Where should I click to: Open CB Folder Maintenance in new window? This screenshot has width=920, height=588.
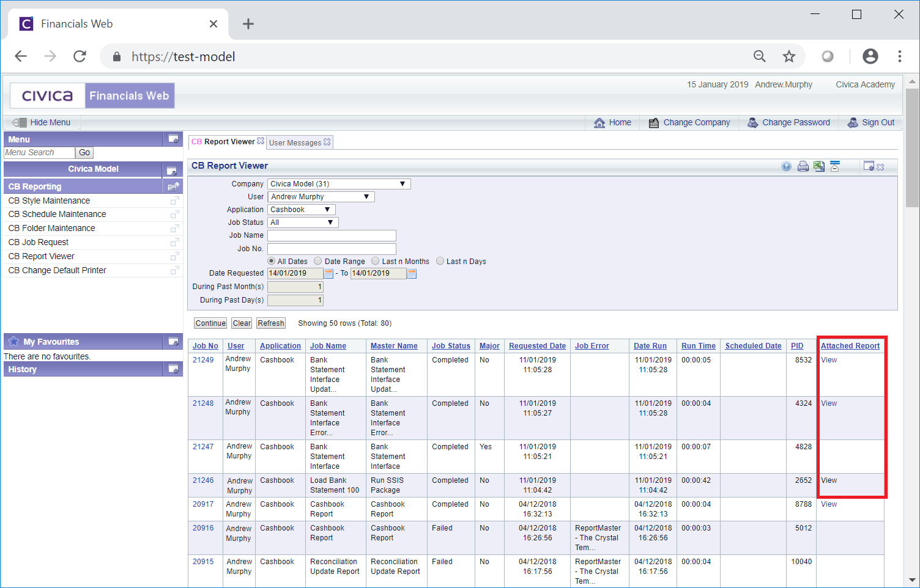[174, 229]
